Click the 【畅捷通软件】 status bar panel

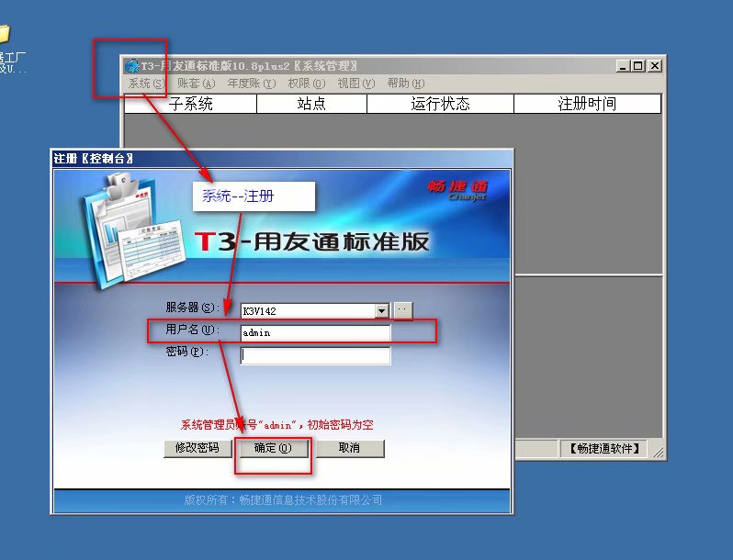pos(603,449)
